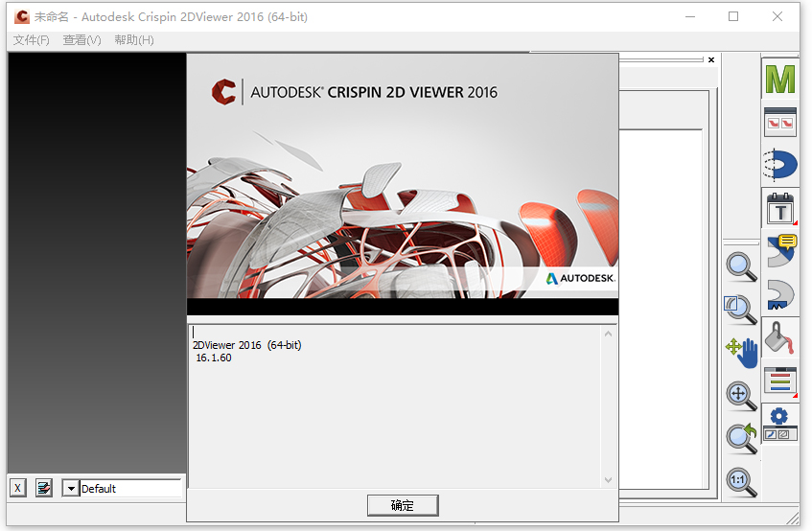Click the 1:1 zoom magnifier icon

pos(741,482)
